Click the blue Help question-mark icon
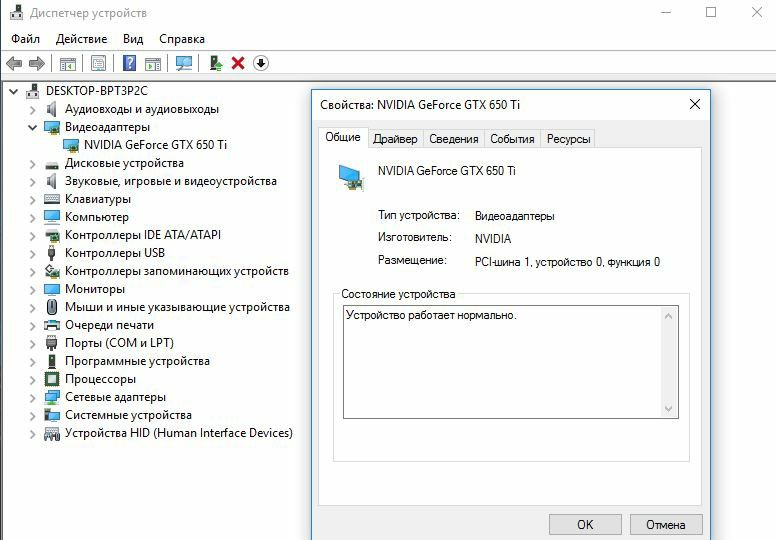 [129, 63]
